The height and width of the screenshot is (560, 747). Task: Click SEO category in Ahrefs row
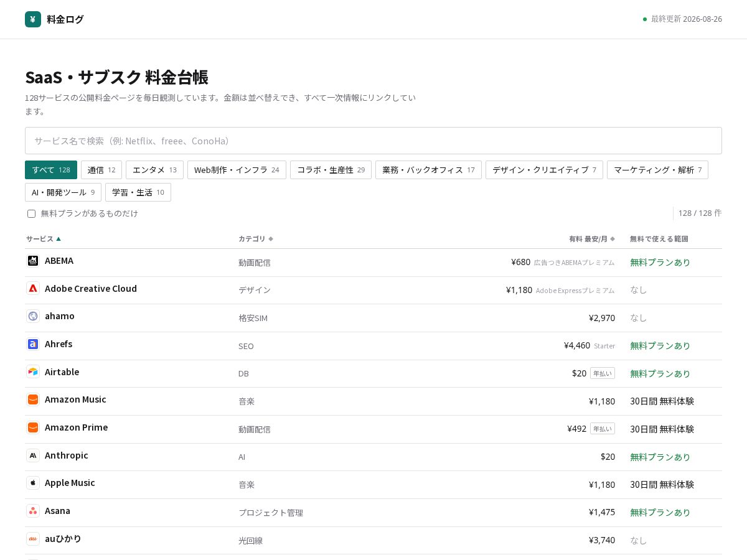click(246, 346)
